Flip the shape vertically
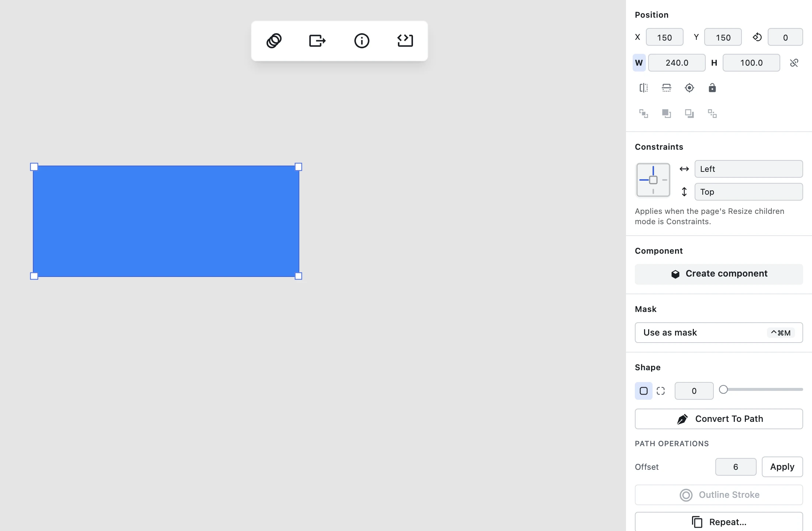Image resolution: width=812 pixels, height=531 pixels. (667, 88)
